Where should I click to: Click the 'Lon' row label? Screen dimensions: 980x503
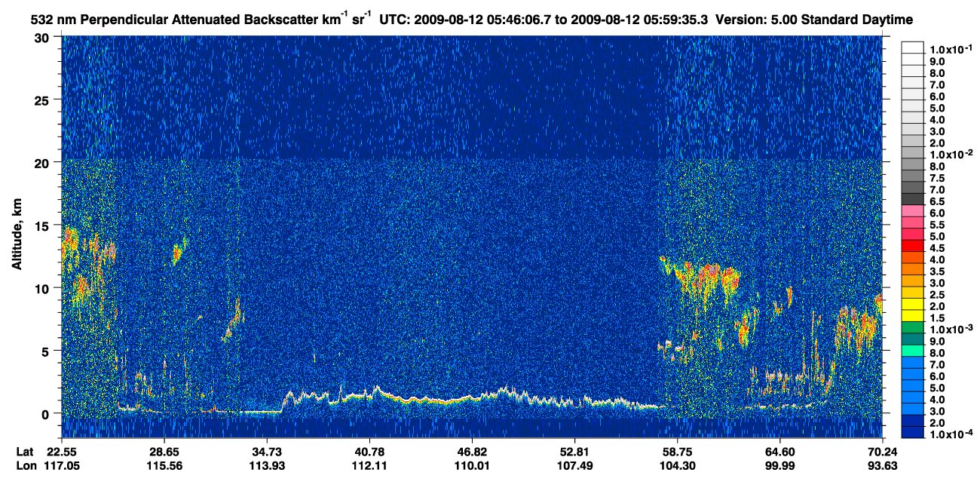[26, 465]
